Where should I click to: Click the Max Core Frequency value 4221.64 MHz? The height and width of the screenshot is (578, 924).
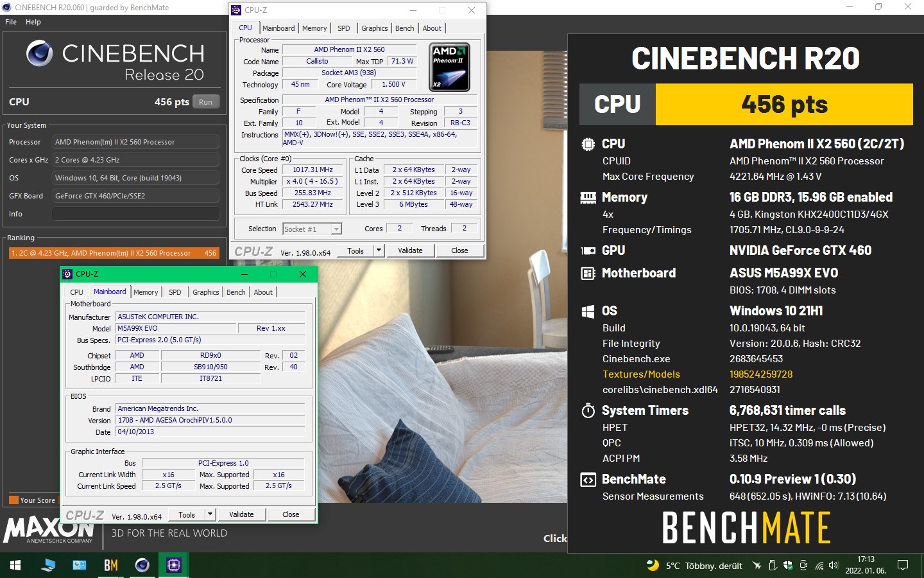tap(775, 177)
